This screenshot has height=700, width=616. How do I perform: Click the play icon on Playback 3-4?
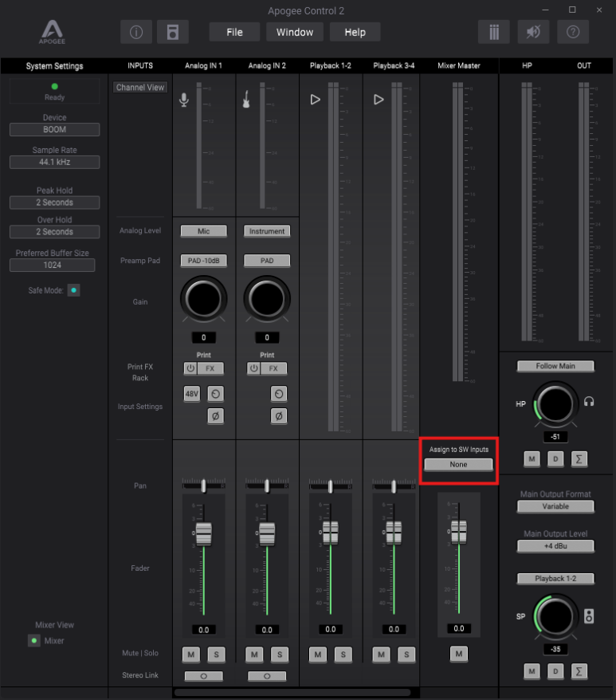point(379,100)
